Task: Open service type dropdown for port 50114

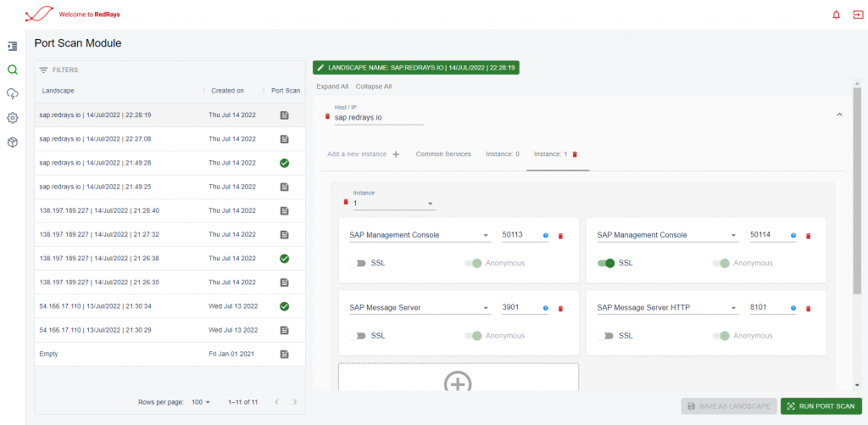Action: click(x=668, y=235)
